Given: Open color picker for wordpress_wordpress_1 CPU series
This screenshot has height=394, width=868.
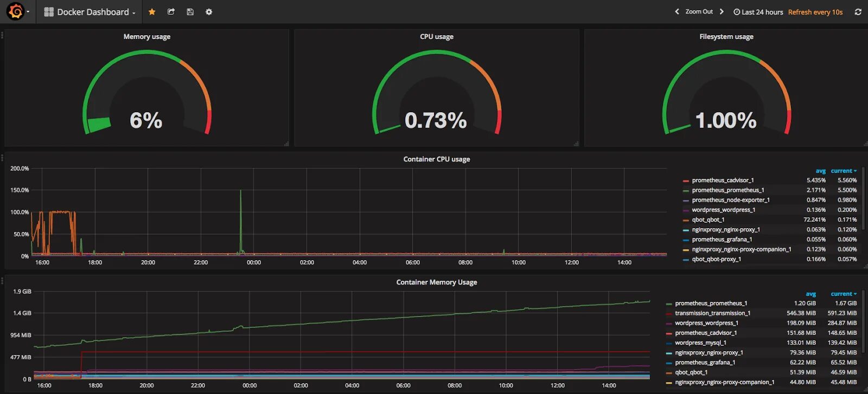Looking at the screenshot, I should [686, 210].
